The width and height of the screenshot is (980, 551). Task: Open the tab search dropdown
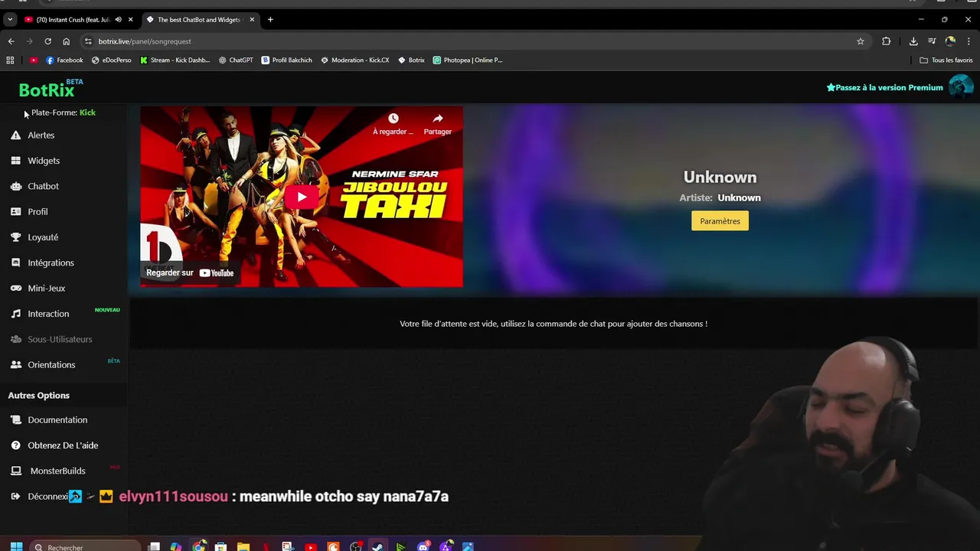coord(10,20)
